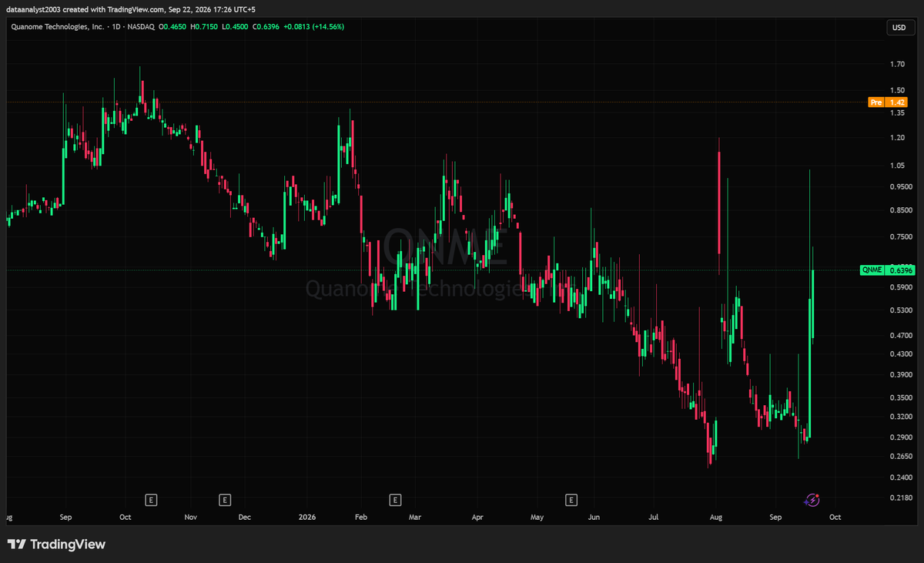924x563 pixels.
Task: Click the 0.2650 price axis label
Action: (900, 457)
